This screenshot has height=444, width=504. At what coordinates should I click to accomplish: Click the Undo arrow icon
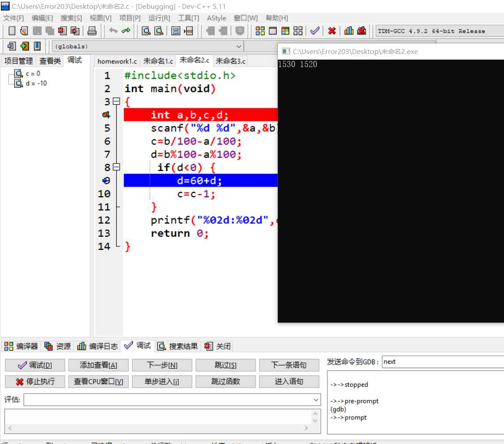pos(113,31)
